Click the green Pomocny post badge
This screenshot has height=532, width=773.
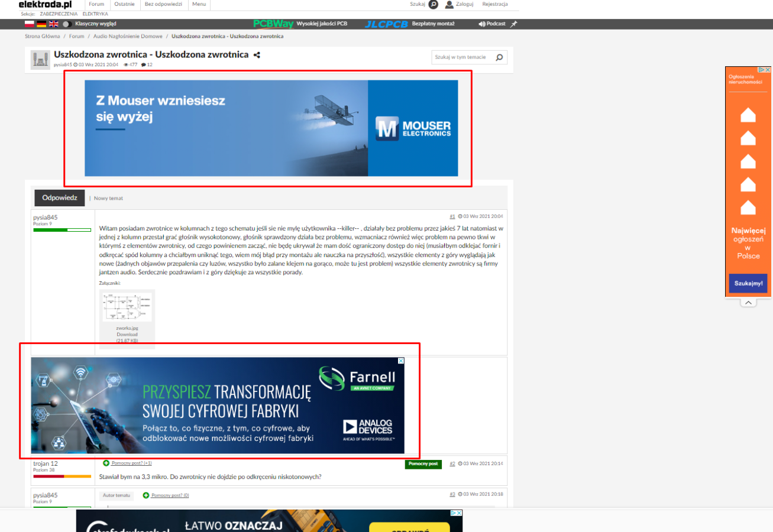(x=423, y=464)
